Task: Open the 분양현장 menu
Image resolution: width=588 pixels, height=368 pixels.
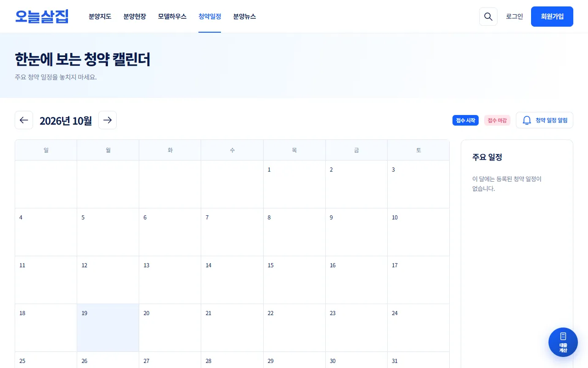Action: click(x=135, y=17)
